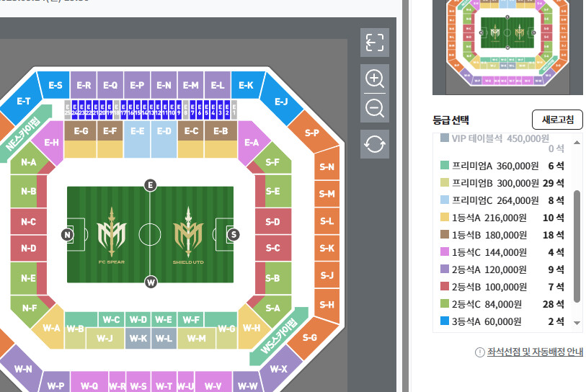Zoom out of the seat map
This screenshot has width=586, height=392.
(375, 109)
